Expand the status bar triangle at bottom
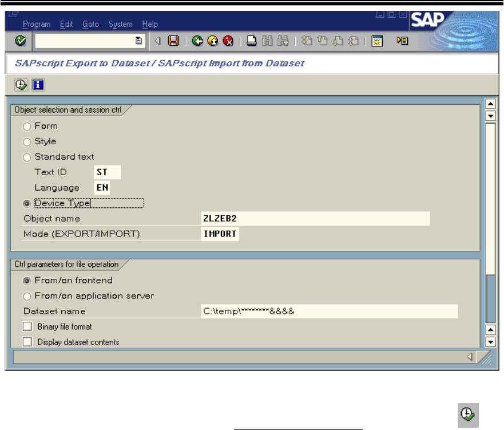This screenshot has height=430, width=504. [x=470, y=357]
